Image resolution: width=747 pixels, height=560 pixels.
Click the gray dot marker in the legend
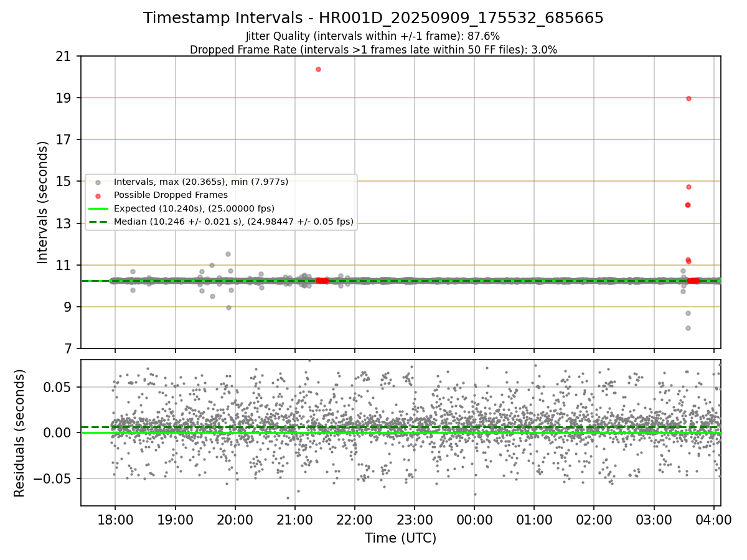click(98, 182)
